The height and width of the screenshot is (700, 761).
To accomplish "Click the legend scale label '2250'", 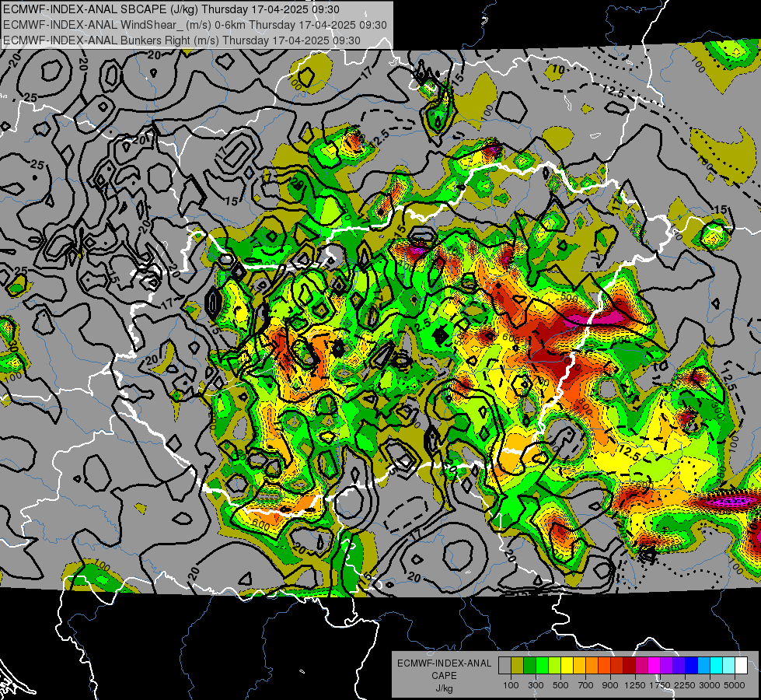I will click(x=685, y=685).
